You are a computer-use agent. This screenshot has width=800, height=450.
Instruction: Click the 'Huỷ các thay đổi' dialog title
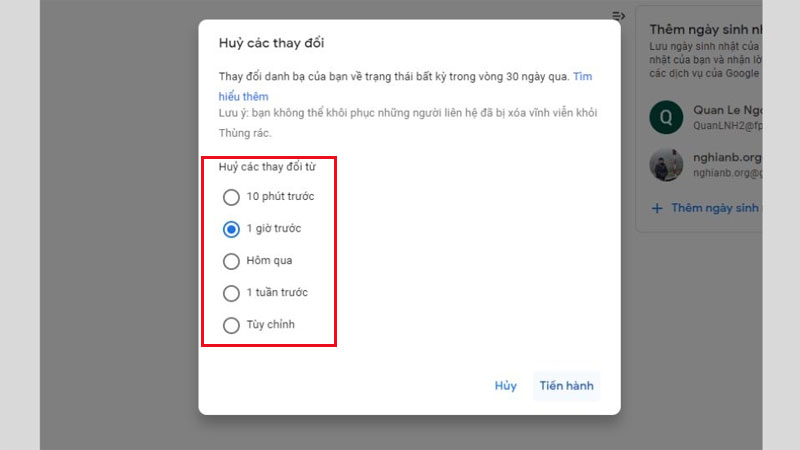coord(272,43)
